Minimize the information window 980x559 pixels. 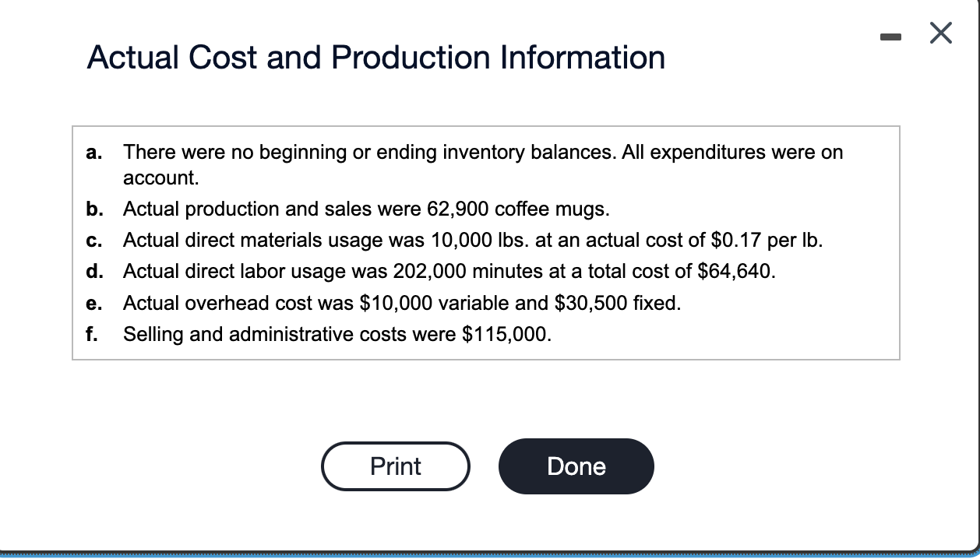pyautogui.click(x=890, y=34)
